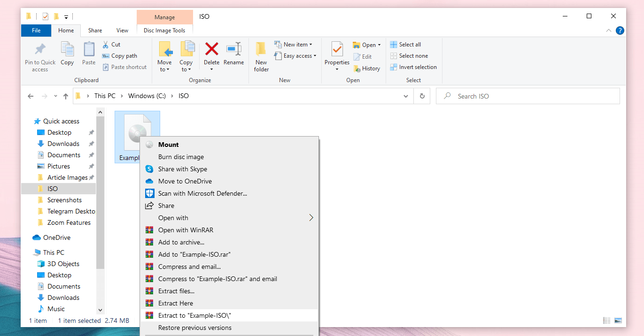Image resolution: width=644 pixels, height=336 pixels.
Task: Go back with the Back arrow
Action: [31, 96]
